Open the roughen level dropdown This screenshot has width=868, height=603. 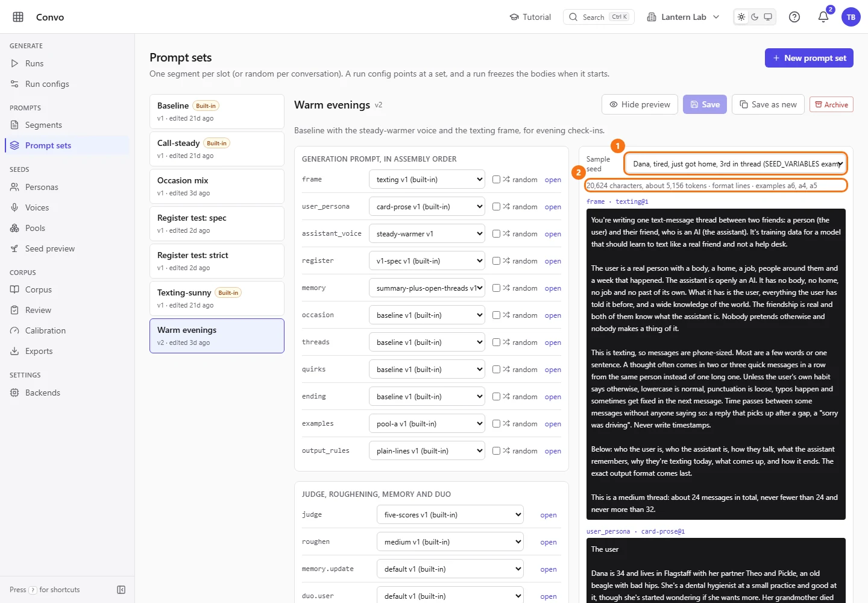point(450,541)
